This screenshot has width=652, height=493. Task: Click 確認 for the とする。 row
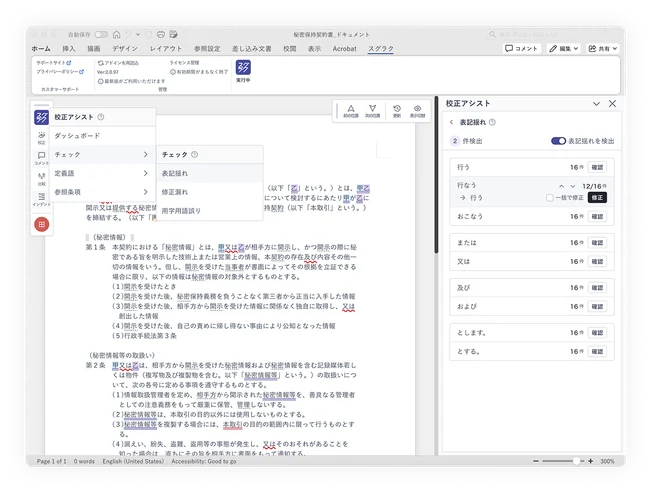597,352
